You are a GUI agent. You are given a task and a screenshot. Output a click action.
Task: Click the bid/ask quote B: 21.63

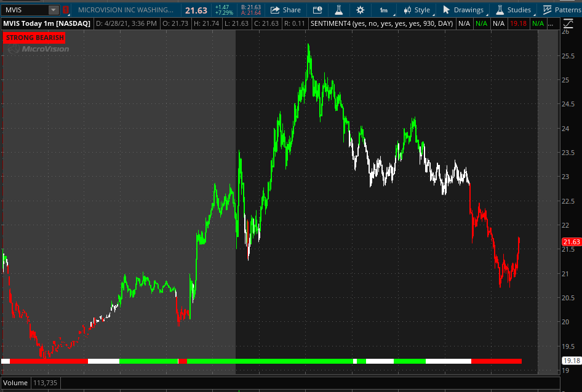(x=251, y=7)
